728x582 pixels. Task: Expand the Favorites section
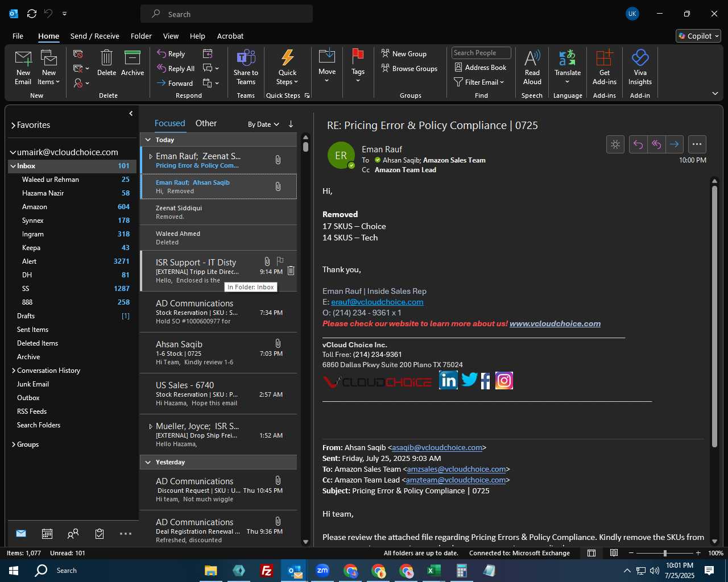[13, 125]
